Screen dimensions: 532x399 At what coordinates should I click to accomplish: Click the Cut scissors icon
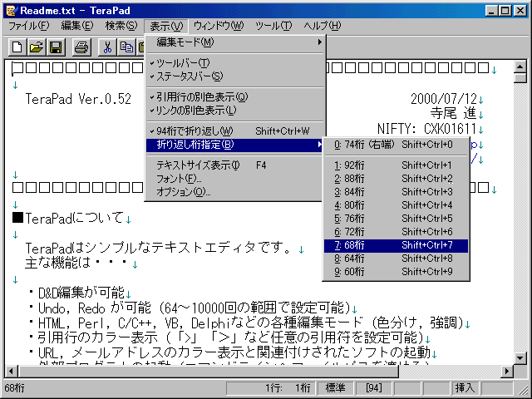coord(107,47)
